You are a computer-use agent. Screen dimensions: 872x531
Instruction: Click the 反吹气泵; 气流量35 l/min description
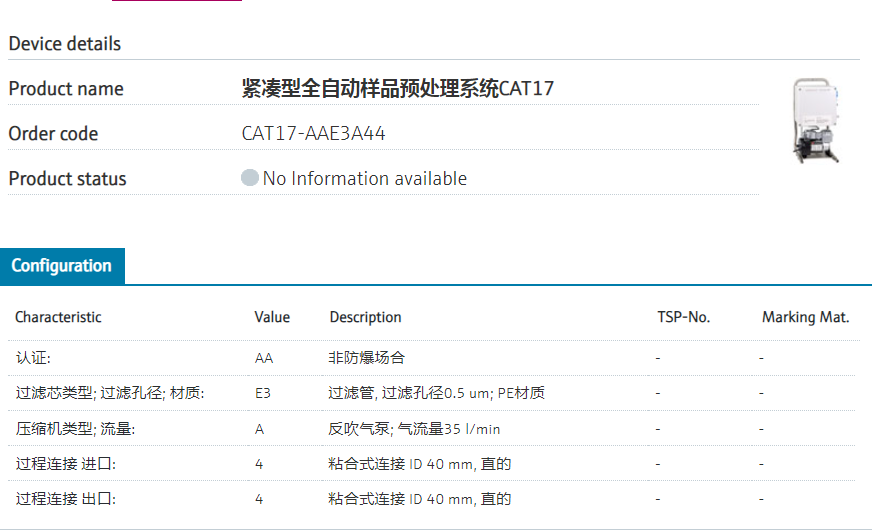pos(414,429)
